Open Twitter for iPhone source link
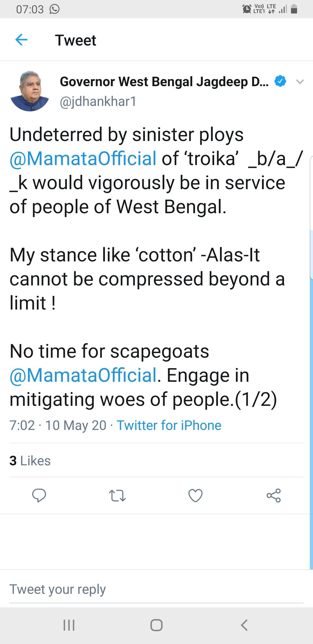 (x=169, y=426)
